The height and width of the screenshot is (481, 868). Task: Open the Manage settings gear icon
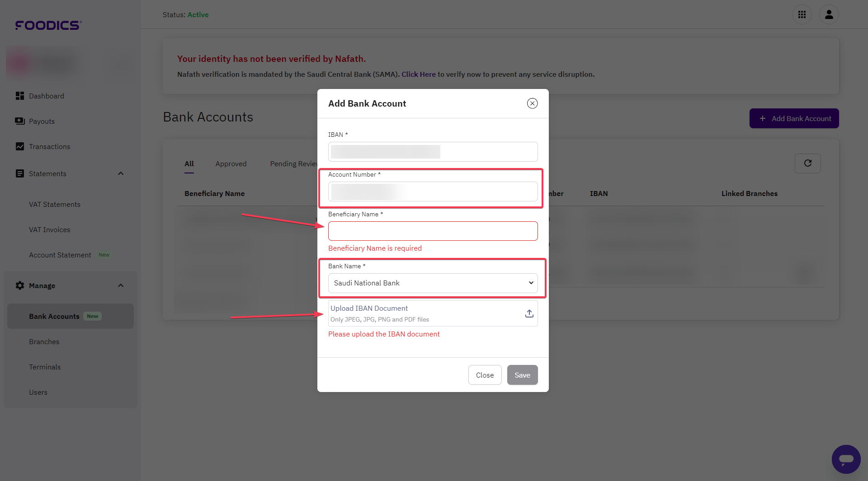(x=20, y=285)
